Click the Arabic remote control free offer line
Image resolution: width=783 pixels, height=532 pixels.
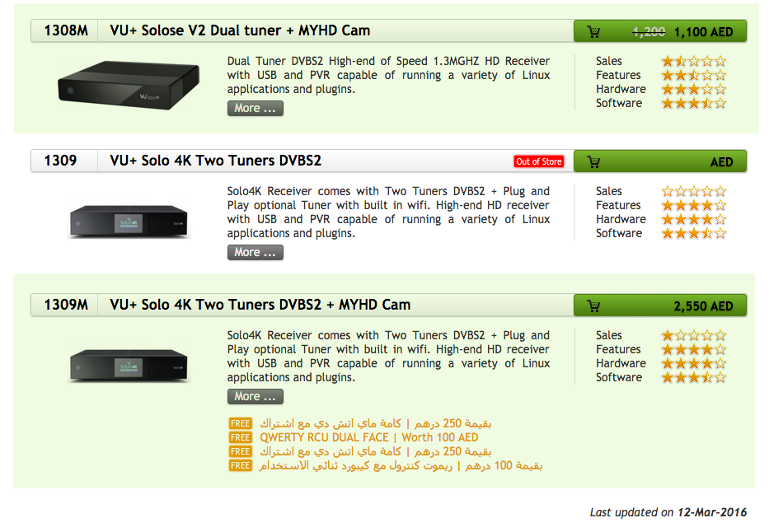coord(401,465)
